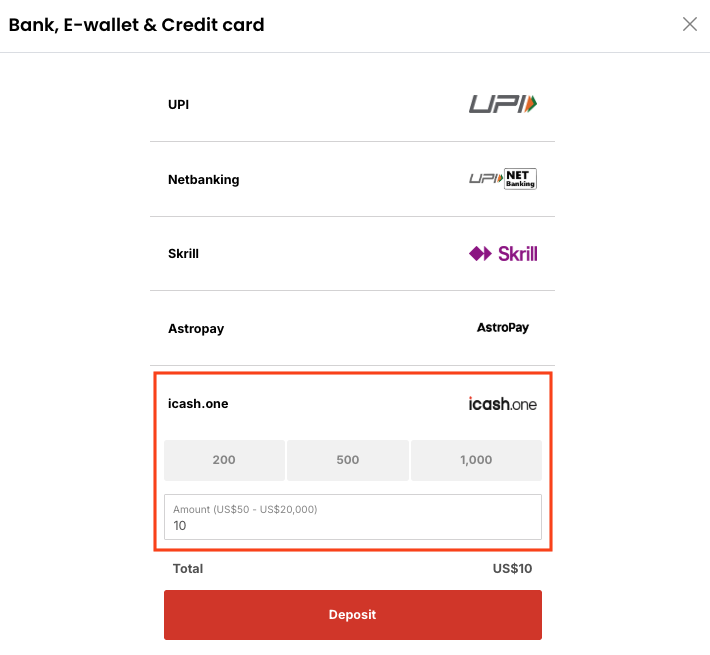The height and width of the screenshot is (655, 710).
Task: Click the UPI Net Banking logo
Action: pyautogui.click(x=503, y=179)
